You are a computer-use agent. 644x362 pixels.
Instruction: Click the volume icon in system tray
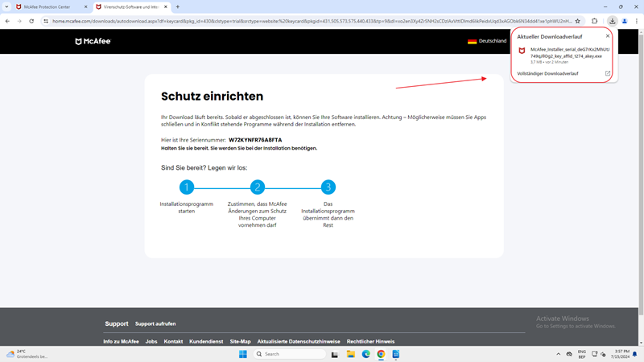tap(603, 354)
